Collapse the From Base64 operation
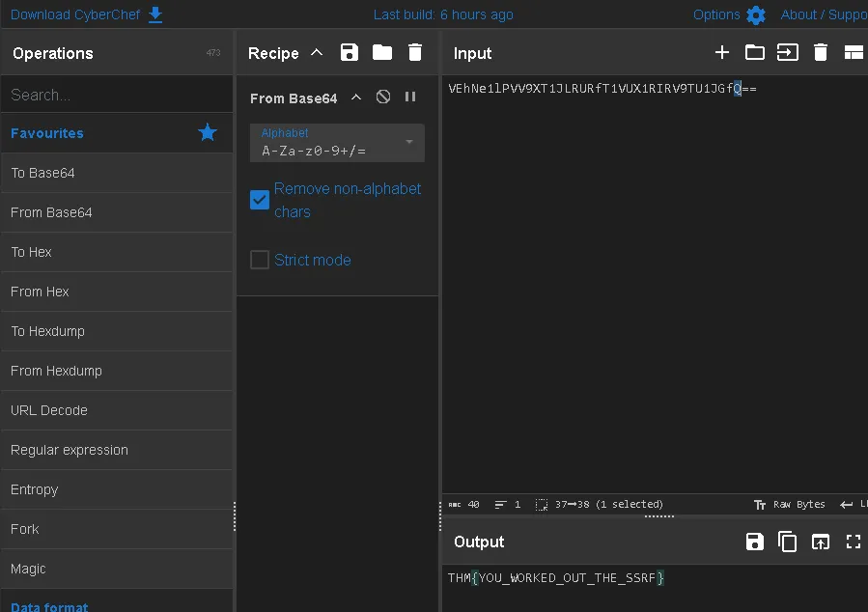The image size is (868, 612). point(356,97)
